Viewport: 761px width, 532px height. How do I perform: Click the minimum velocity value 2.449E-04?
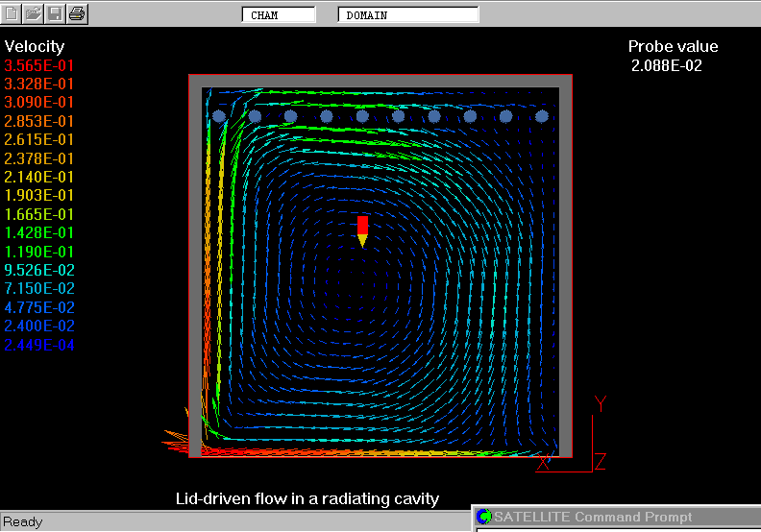[39, 346]
